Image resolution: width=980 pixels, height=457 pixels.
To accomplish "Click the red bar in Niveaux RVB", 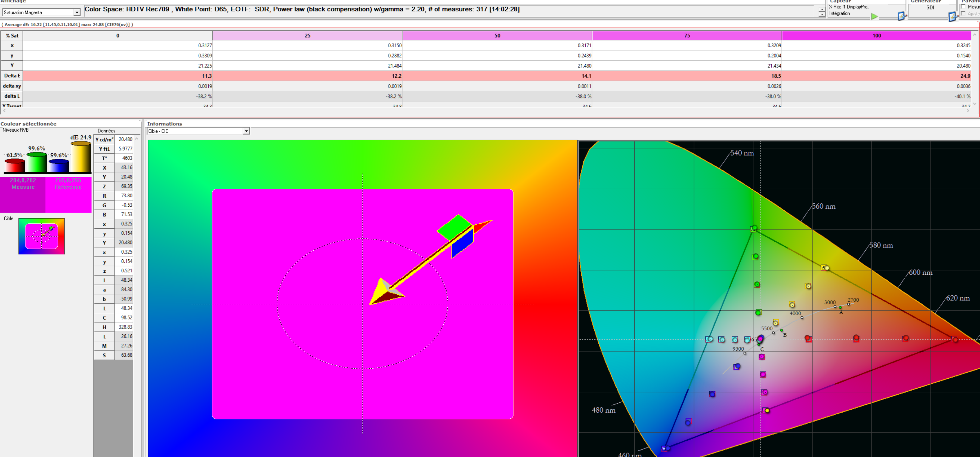I will point(14,166).
